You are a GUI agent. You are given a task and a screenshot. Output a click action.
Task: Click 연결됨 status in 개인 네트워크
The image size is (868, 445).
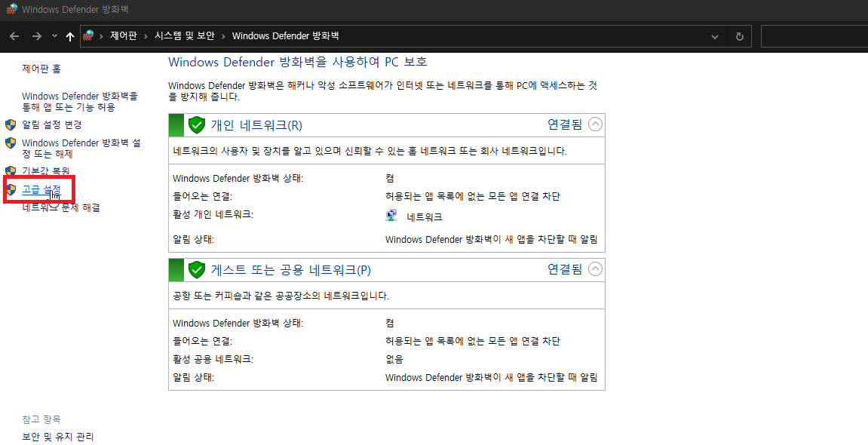(565, 124)
